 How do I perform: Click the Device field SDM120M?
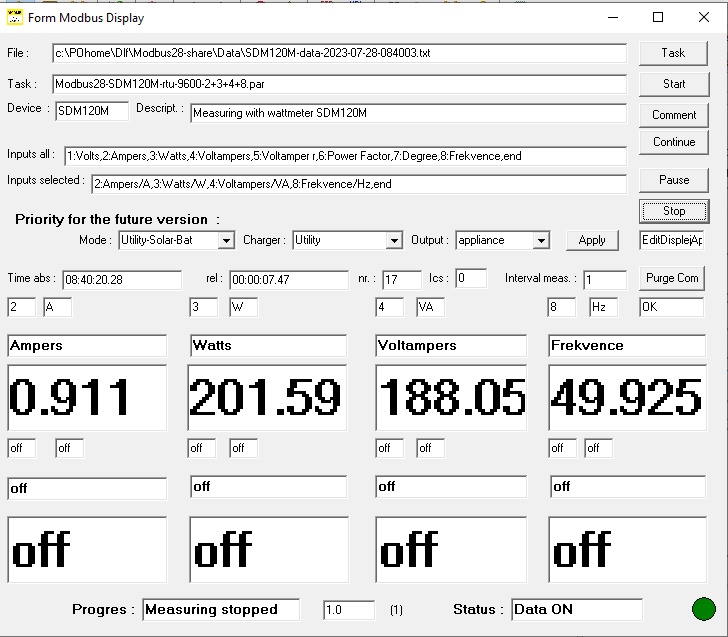click(92, 111)
